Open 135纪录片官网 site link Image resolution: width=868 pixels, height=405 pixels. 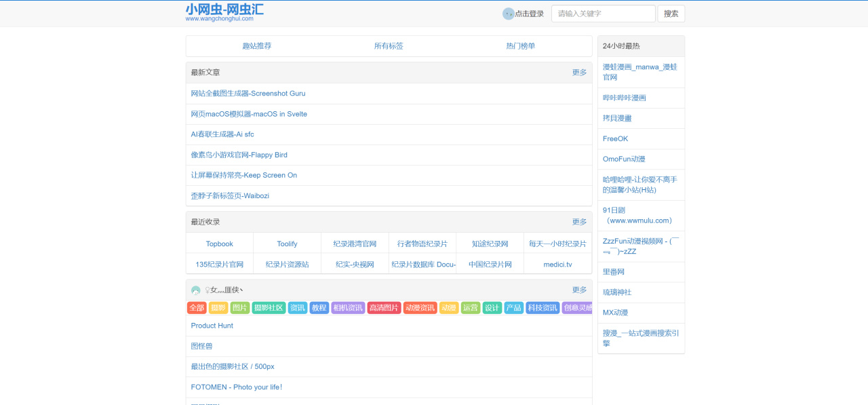220,264
